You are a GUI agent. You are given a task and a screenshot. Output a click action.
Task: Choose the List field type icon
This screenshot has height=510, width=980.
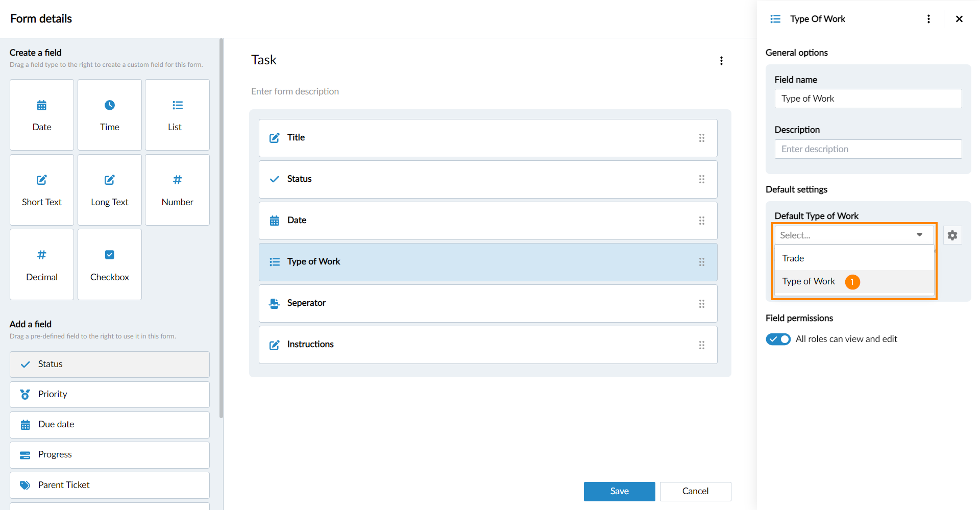point(177,106)
